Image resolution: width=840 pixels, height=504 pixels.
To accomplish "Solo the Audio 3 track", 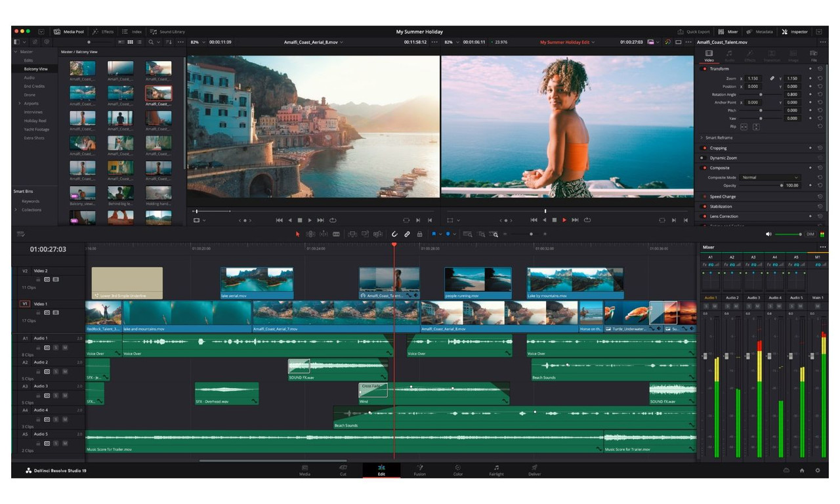I will pos(56,395).
